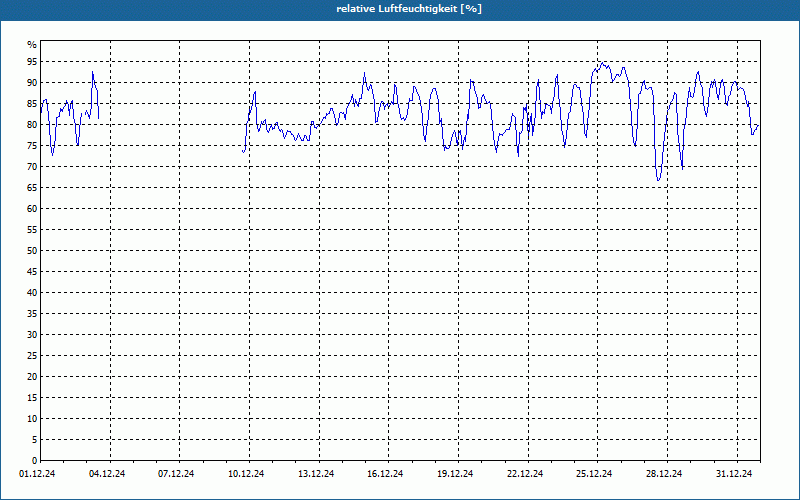Screen dimensions: 800x500
Task: Click the x-axis date 22.12.24
Action: pos(525,474)
